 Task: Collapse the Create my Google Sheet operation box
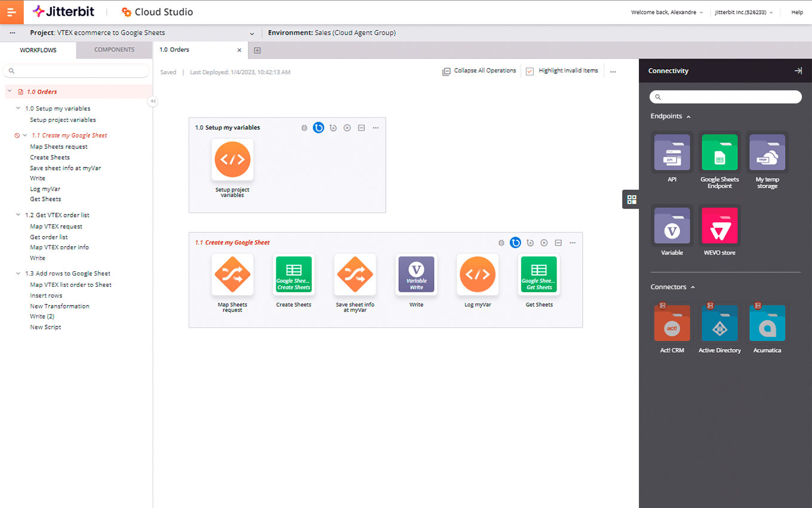coord(558,243)
